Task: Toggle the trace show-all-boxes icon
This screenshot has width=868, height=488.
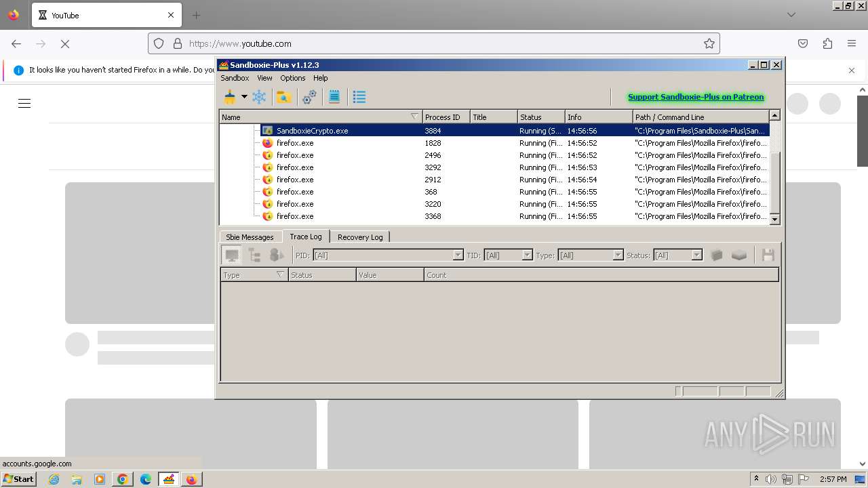Action: pos(277,256)
